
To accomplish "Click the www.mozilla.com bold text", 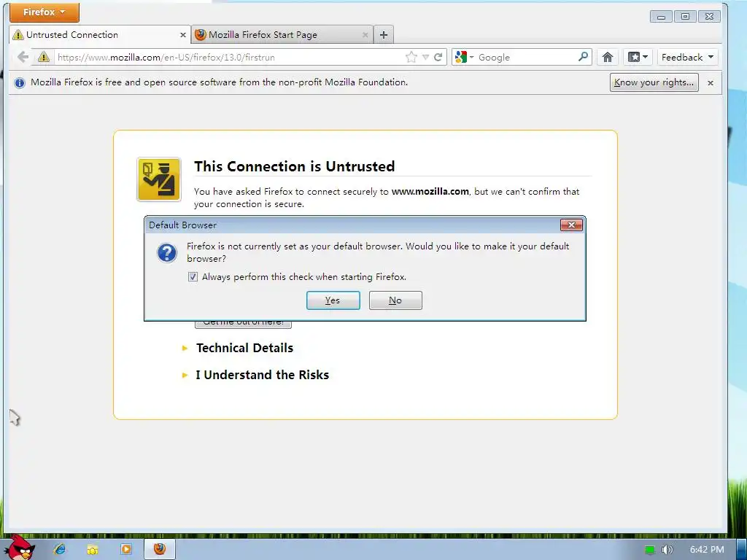I will click(x=430, y=192).
